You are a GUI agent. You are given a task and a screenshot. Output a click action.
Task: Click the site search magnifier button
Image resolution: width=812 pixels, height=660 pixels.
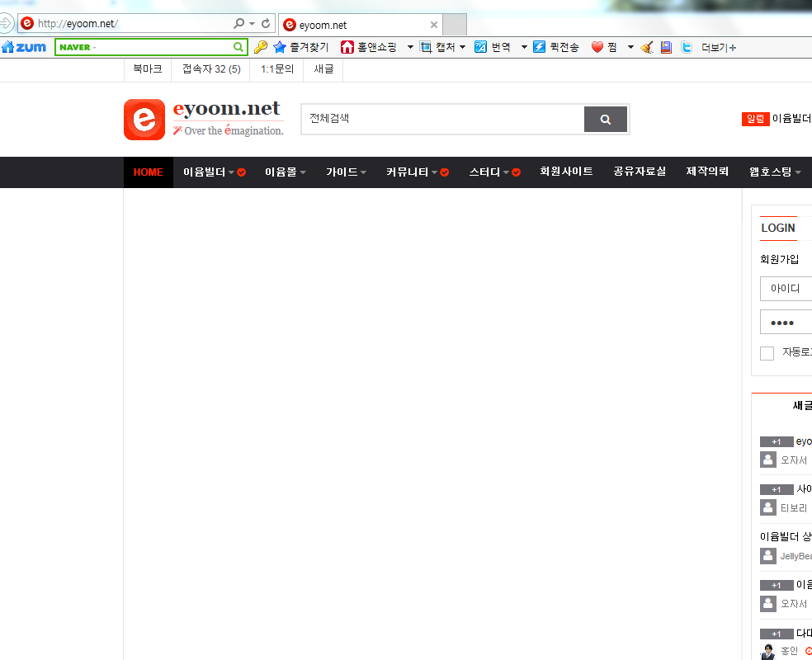[x=606, y=120]
